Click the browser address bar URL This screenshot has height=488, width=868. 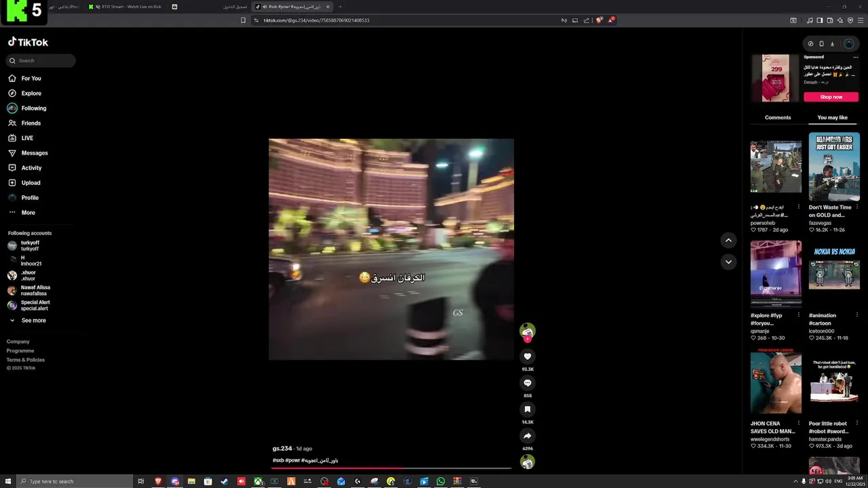tap(316, 20)
